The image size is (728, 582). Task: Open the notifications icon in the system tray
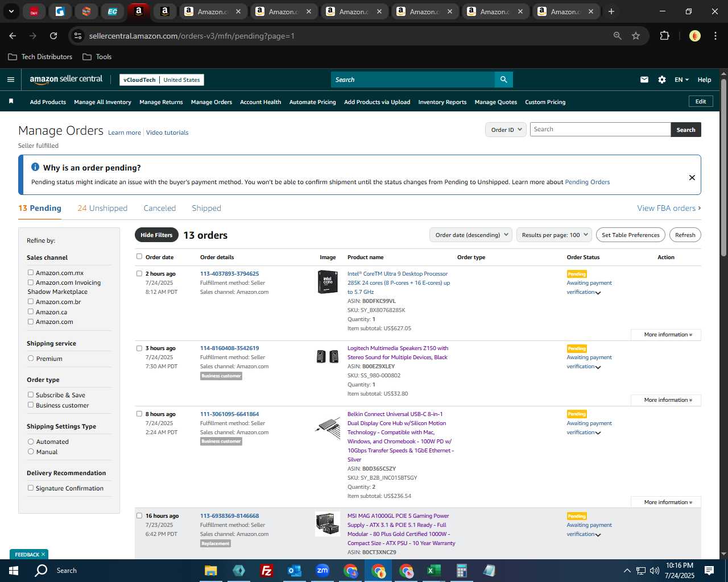pos(709,571)
